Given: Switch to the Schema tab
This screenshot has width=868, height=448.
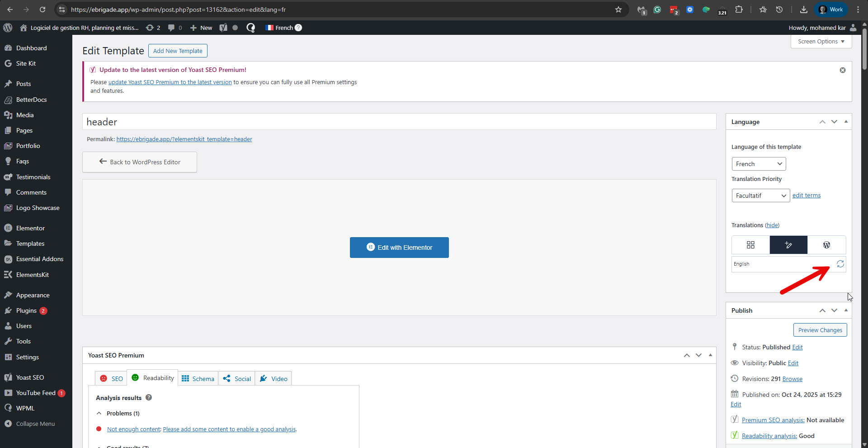Looking at the screenshot, I should coord(198,379).
